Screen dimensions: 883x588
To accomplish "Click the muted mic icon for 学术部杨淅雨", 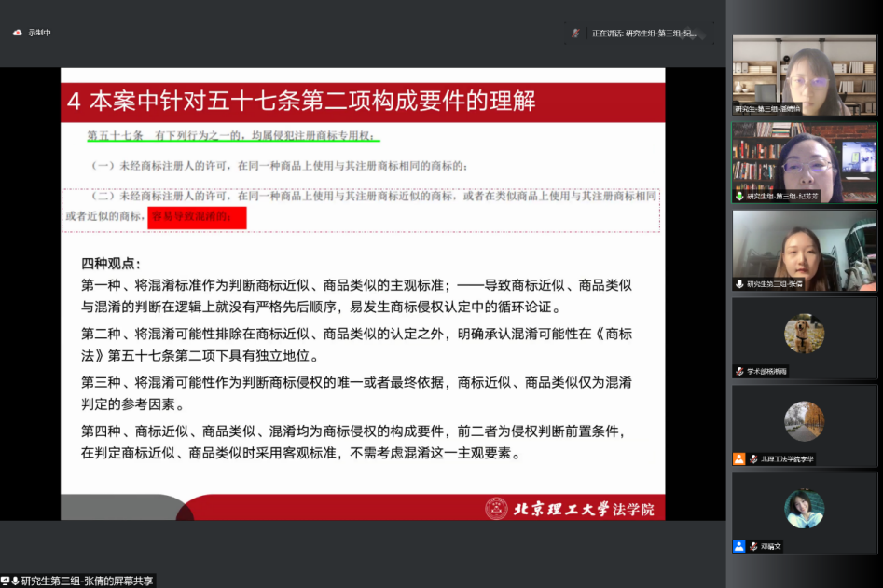I will (x=739, y=371).
